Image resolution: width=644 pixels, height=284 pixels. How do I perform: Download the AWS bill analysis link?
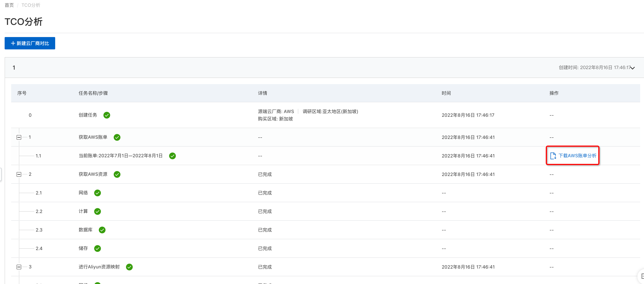(x=577, y=156)
